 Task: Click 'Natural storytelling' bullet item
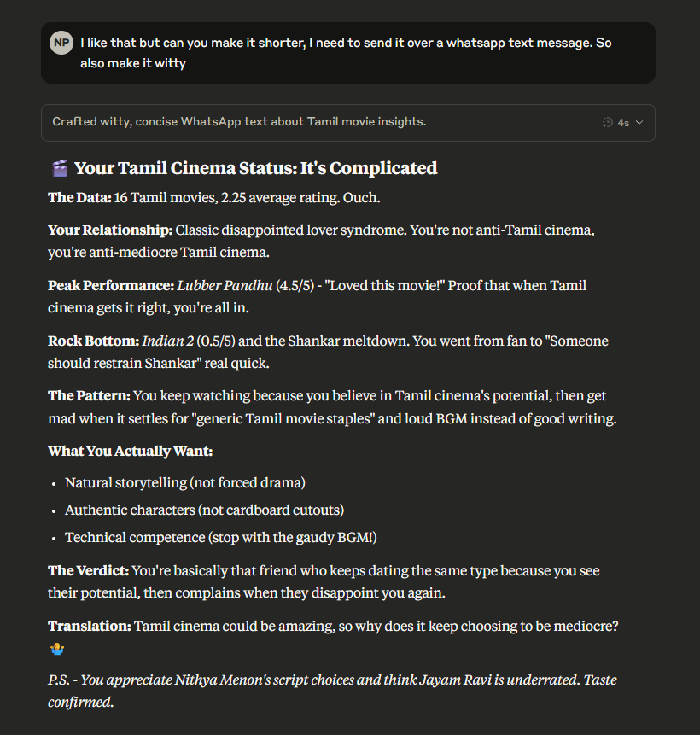185,483
